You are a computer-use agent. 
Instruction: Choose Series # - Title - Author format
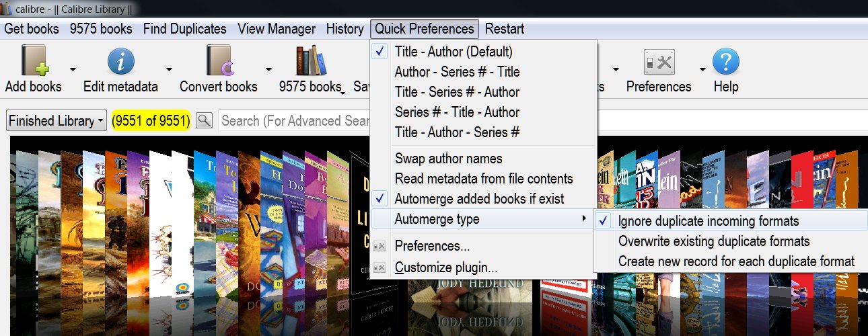pyautogui.click(x=483, y=112)
